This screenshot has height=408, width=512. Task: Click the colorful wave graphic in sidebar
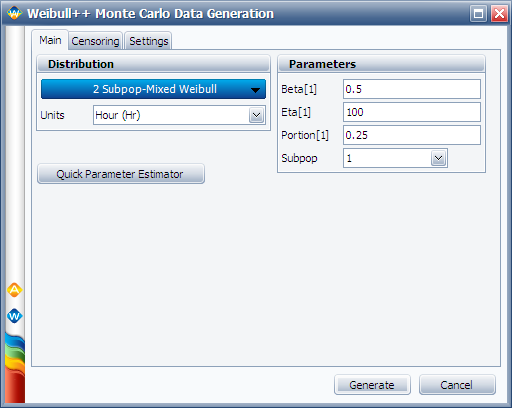(x=15, y=368)
